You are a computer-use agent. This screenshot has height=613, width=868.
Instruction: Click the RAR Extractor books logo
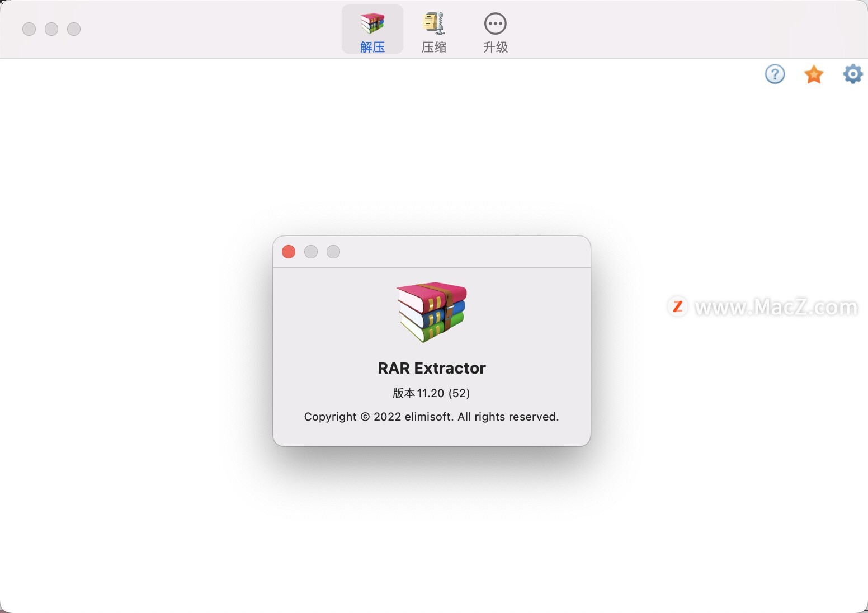[x=432, y=312]
